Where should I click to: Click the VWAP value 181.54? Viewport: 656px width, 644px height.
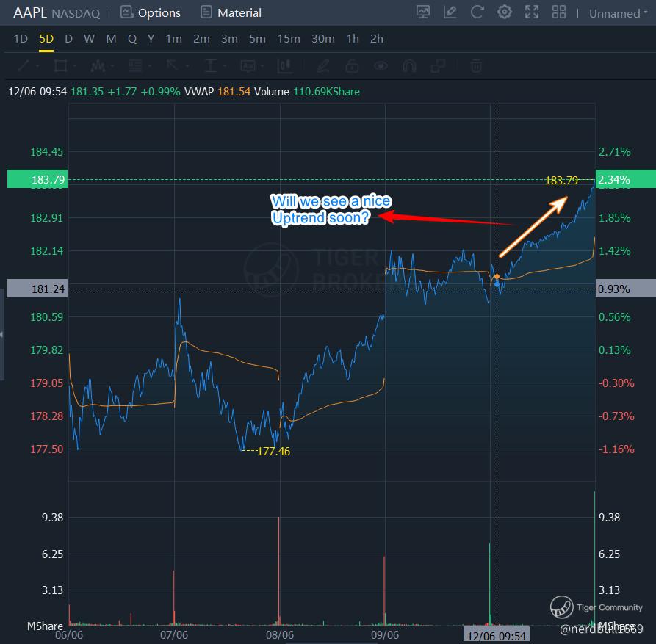tap(234, 92)
